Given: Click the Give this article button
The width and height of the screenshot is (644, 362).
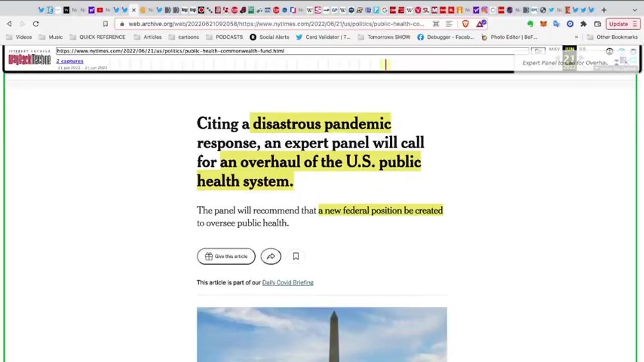Looking at the screenshot, I should click(x=226, y=256).
